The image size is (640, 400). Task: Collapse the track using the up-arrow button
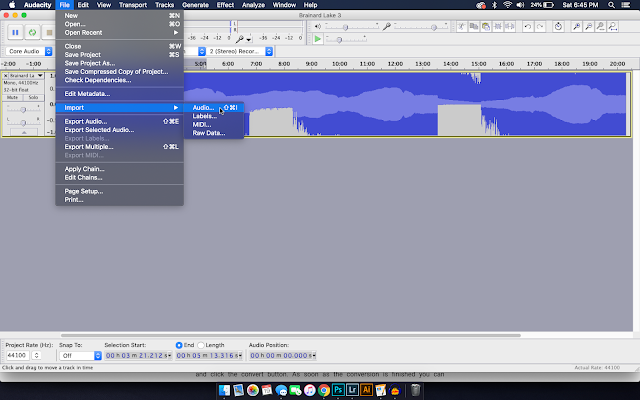[x=24, y=132]
